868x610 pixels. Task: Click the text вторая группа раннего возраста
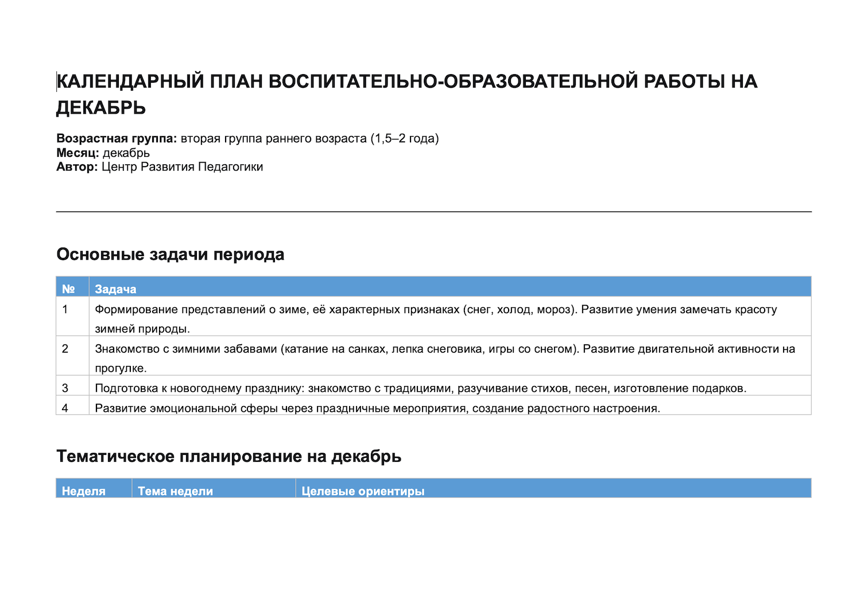click(273, 138)
